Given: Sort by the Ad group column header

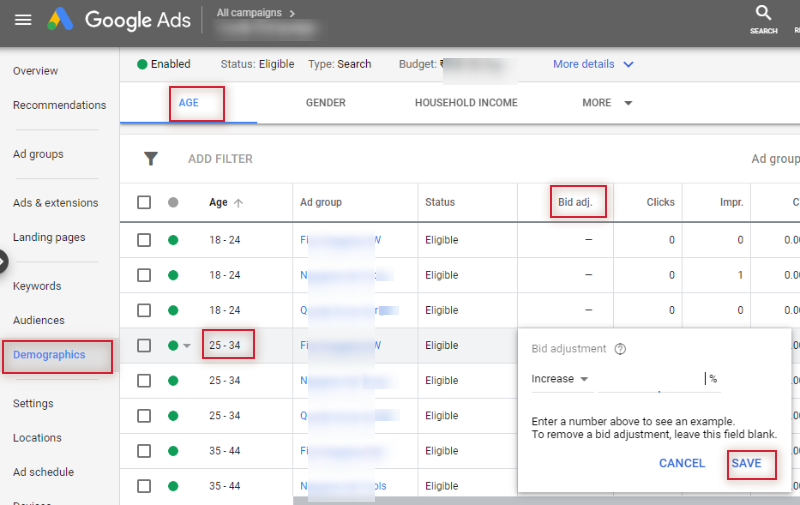Looking at the screenshot, I should click(321, 202).
